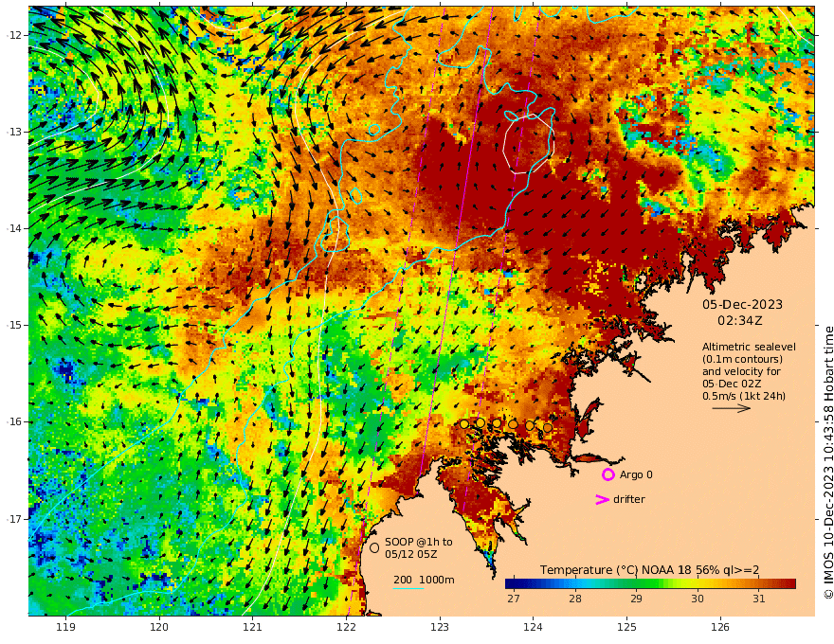Image resolution: width=834 pixels, height=644 pixels.
Task: Click the latitude axis label -12
Action: tap(14, 35)
